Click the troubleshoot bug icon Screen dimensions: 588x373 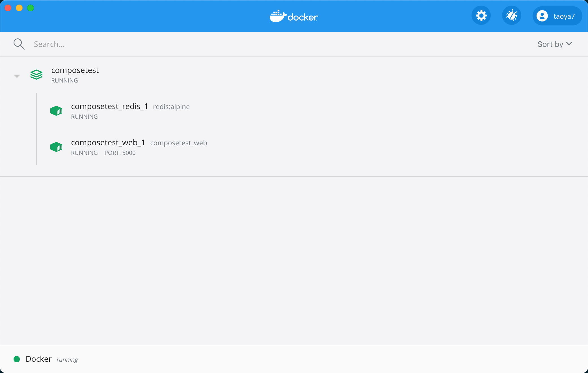(512, 16)
